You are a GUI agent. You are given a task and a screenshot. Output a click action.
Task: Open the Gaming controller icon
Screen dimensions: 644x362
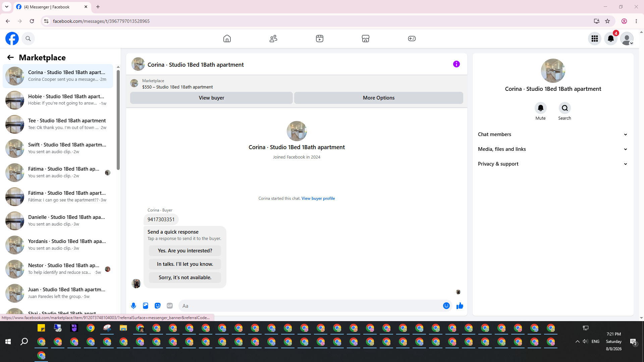(x=412, y=39)
